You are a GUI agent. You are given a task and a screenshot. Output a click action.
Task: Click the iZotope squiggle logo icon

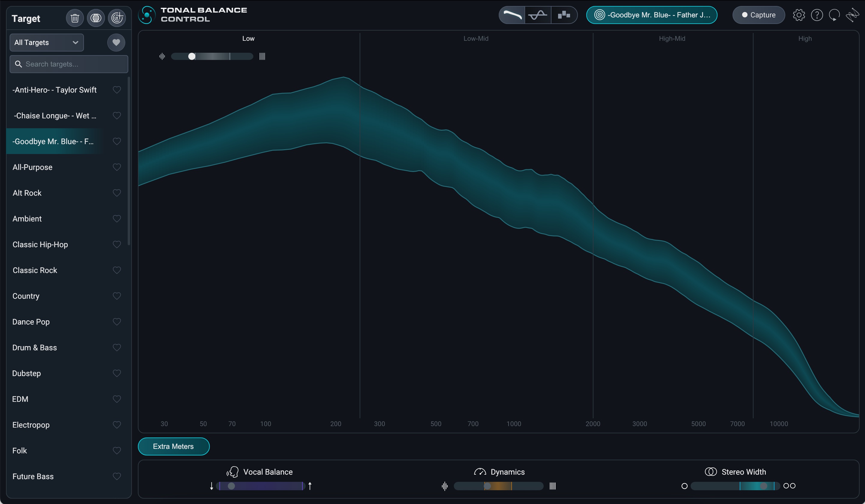coord(852,15)
